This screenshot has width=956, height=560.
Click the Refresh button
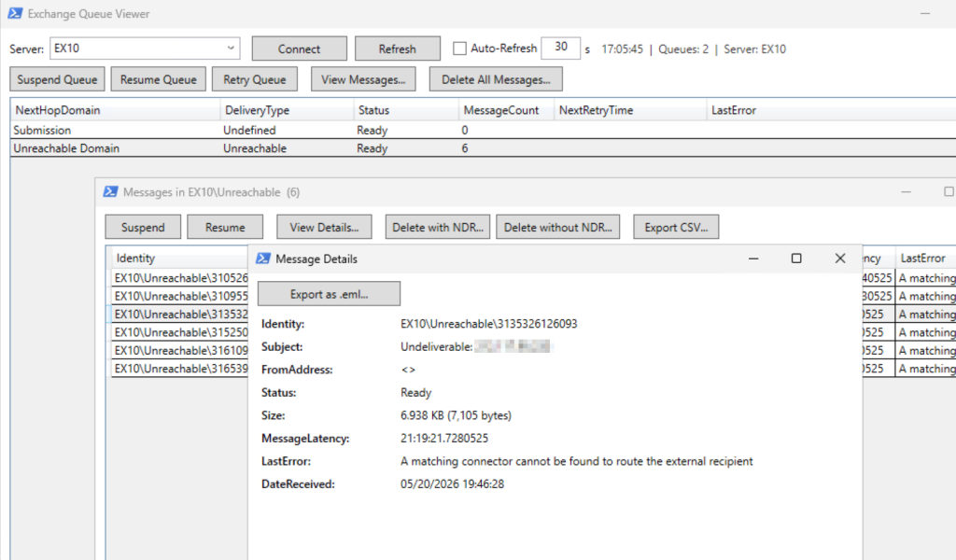398,49
